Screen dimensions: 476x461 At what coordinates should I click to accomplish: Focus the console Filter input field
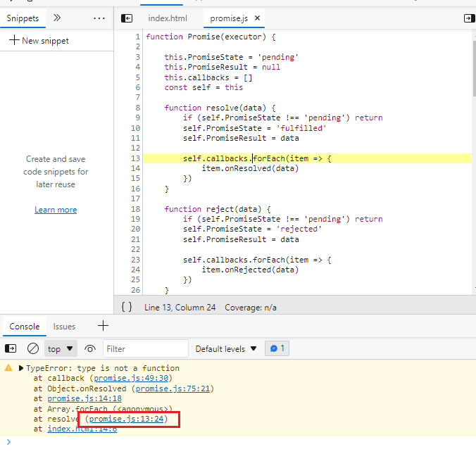tap(146, 348)
